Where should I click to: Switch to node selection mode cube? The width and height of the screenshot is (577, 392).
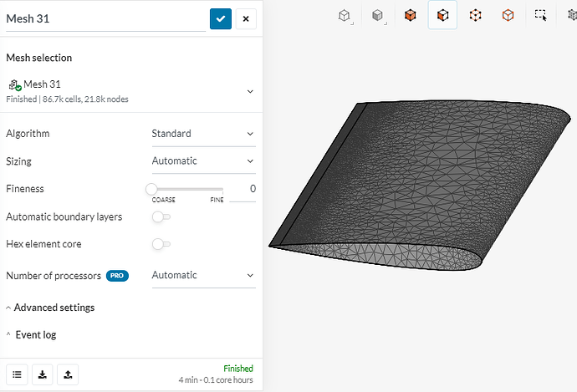coord(475,15)
